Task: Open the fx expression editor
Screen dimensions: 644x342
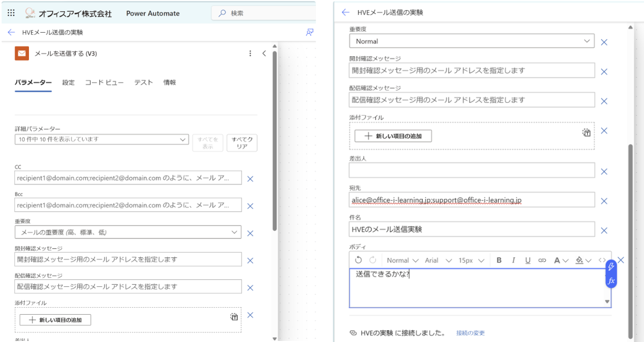Action: point(611,281)
